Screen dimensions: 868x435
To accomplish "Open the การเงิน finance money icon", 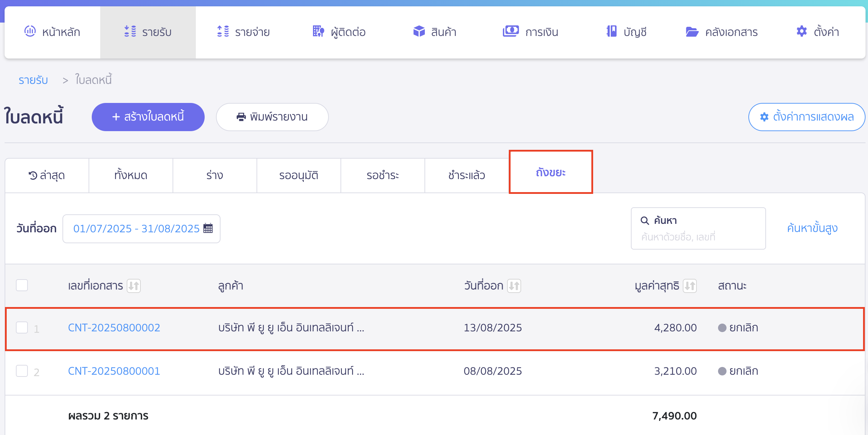I will [x=511, y=31].
